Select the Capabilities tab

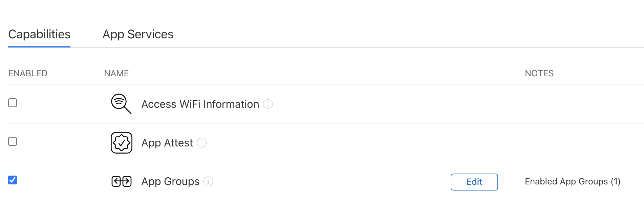[x=39, y=34]
